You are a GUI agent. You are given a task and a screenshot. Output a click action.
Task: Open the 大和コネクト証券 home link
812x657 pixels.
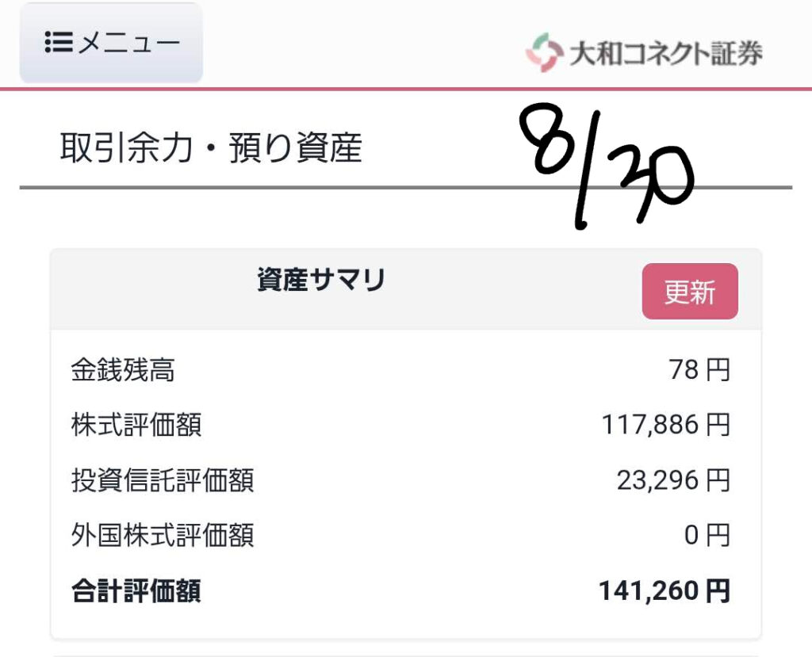[x=644, y=53]
